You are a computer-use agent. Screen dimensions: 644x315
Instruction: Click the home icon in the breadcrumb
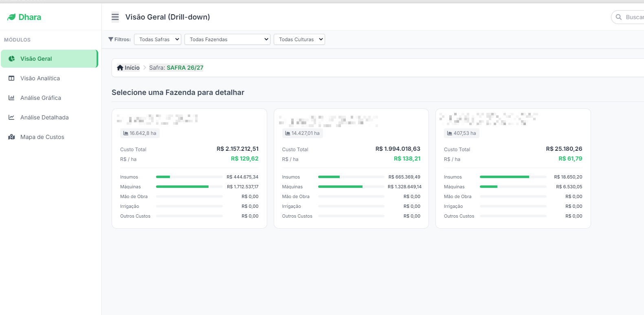tap(120, 68)
